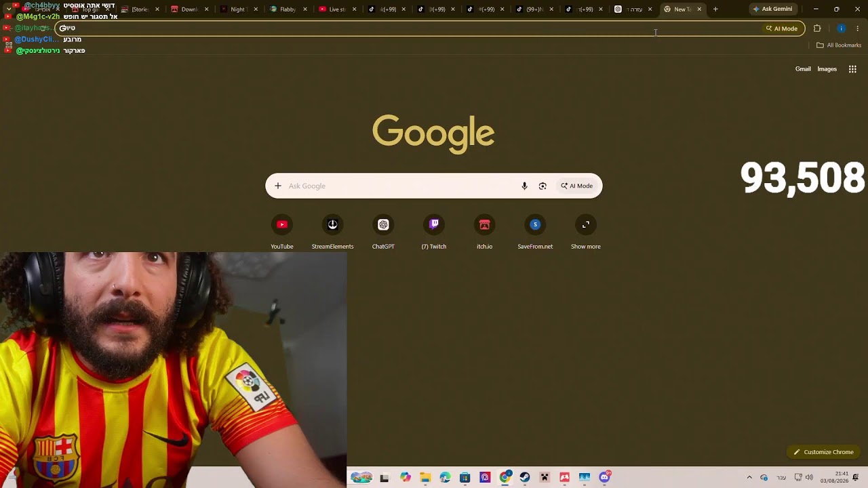Click AI Mode in the Google search box
The width and height of the screenshot is (868, 488).
(577, 186)
